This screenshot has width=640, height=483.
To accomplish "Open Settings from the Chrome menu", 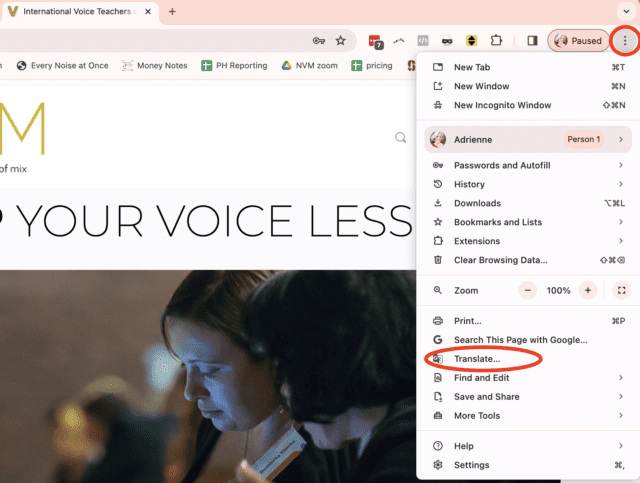I will coord(471,465).
